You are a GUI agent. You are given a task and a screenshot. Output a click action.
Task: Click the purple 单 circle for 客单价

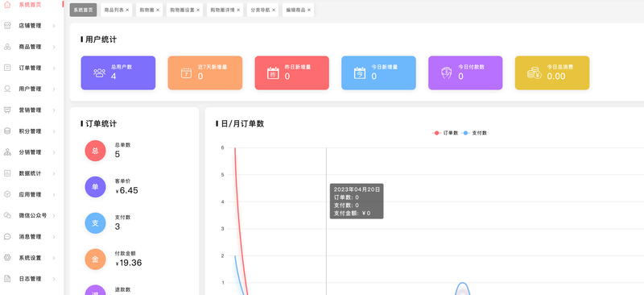[95, 187]
